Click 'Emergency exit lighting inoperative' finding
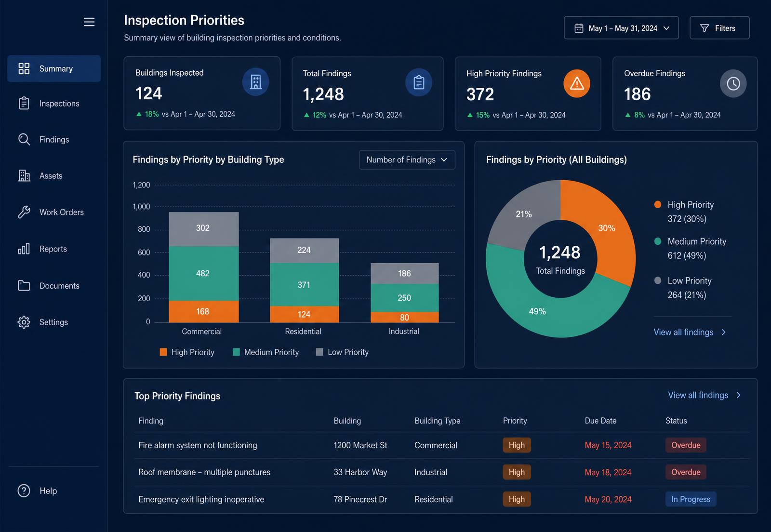This screenshot has height=532, width=771. pos(201,499)
